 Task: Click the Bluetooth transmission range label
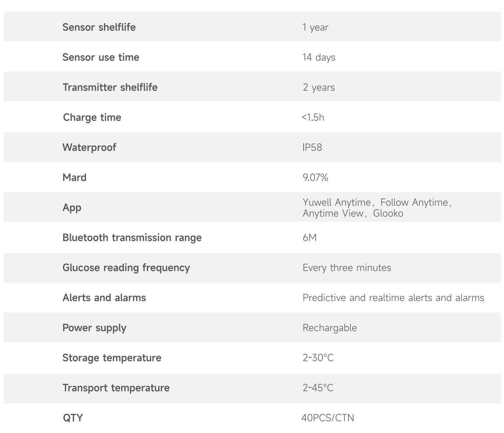(132, 238)
